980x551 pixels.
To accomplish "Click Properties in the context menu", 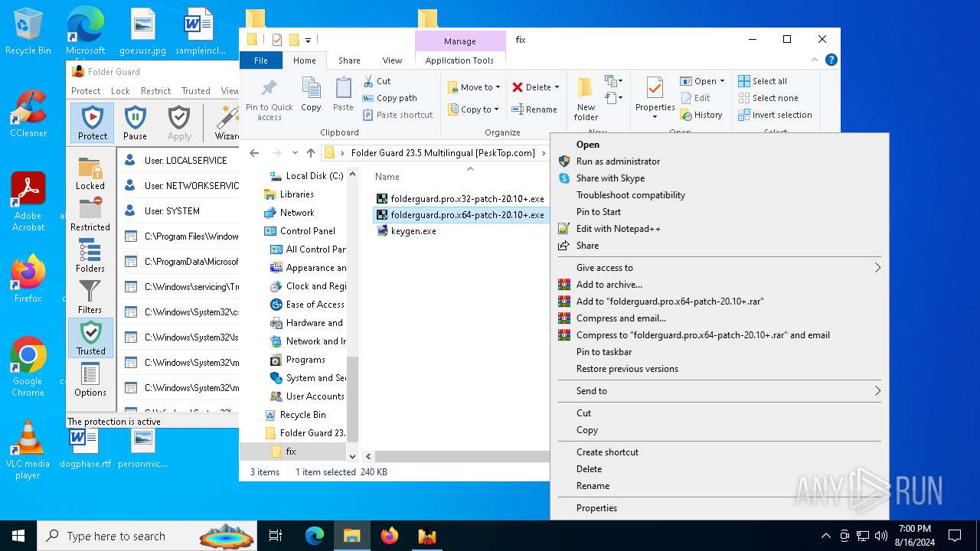I will coord(596,508).
